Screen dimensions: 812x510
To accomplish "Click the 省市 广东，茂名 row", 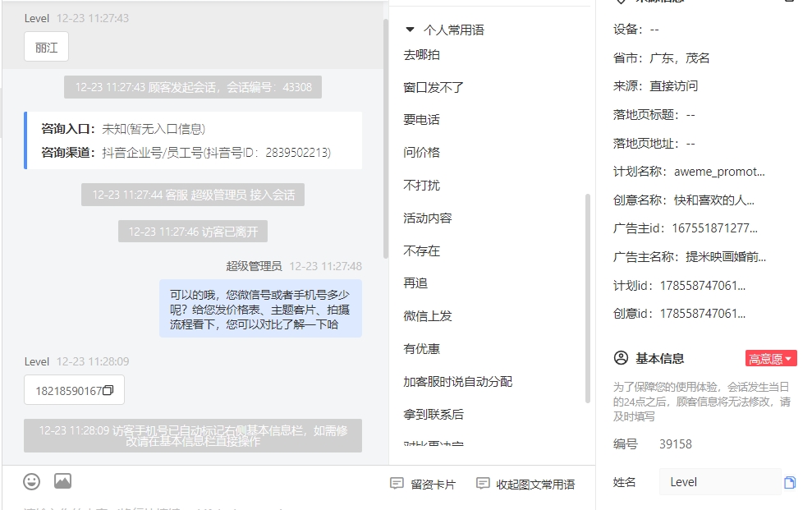I will pyautogui.click(x=661, y=58).
